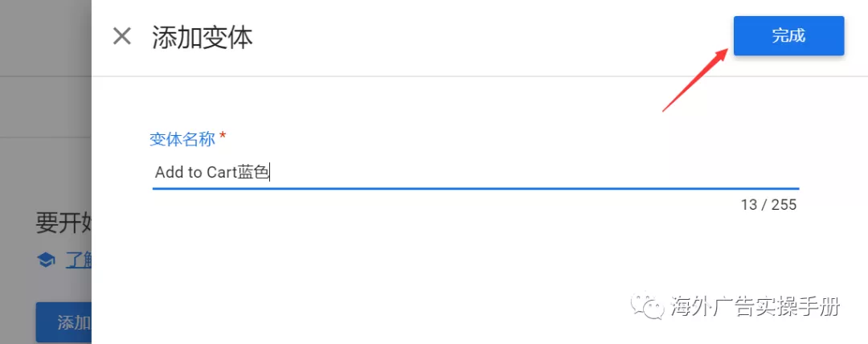Screen dimensions: 868x344
Task: Click the graduation cap icon
Action: (46, 260)
